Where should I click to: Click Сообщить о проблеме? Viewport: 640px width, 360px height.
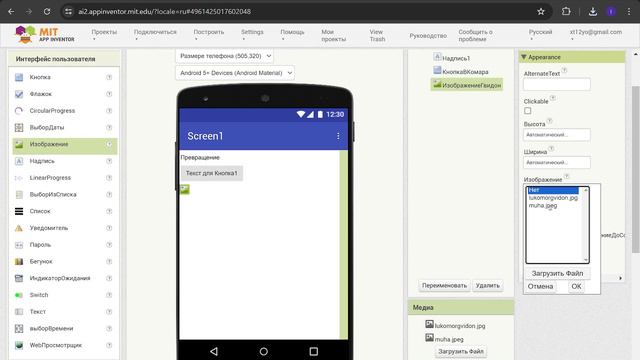click(476, 36)
